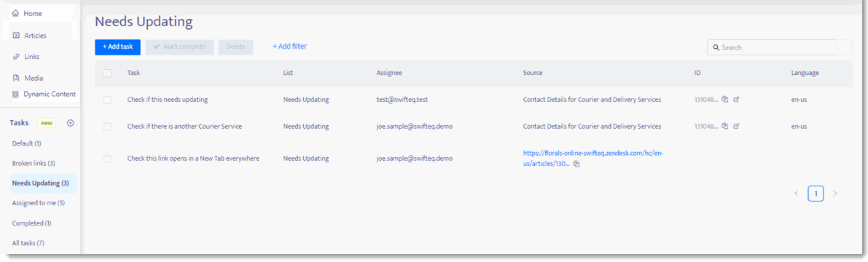The width and height of the screenshot is (868, 262).
Task: Go to previous page arrow
Action: (x=797, y=194)
